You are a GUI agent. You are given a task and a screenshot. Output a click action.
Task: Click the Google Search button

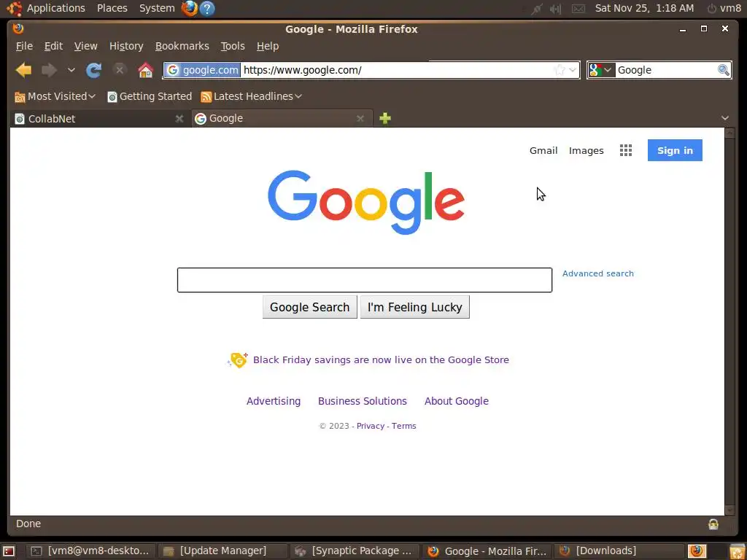(309, 307)
